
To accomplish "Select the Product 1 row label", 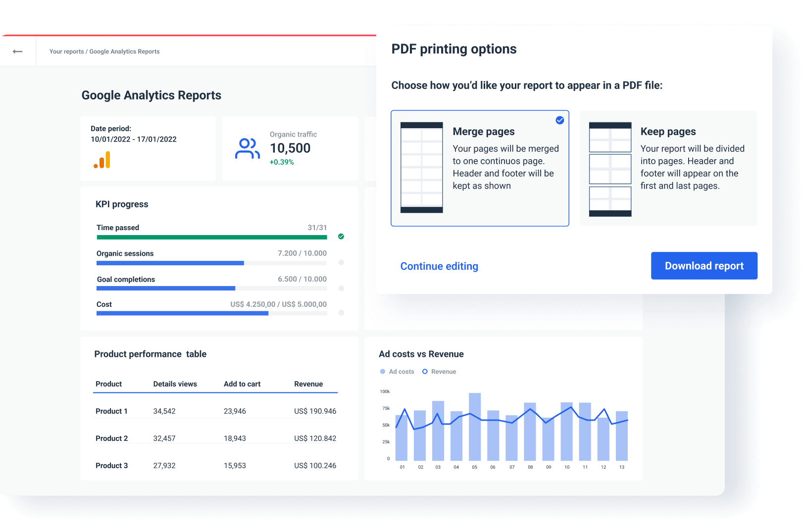I will (x=111, y=411).
